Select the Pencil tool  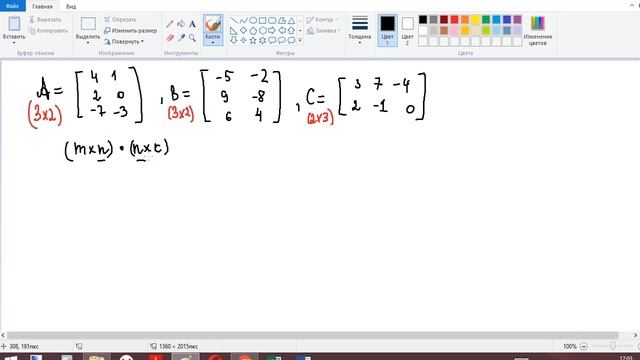click(170, 24)
